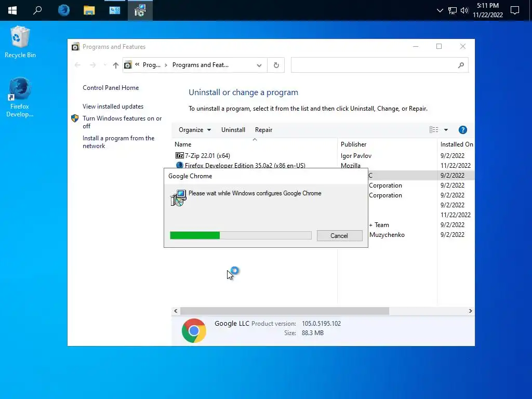Image resolution: width=532 pixels, height=399 pixels.
Task: Select Windows Installer taskbar icon
Action: tap(140, 10)
